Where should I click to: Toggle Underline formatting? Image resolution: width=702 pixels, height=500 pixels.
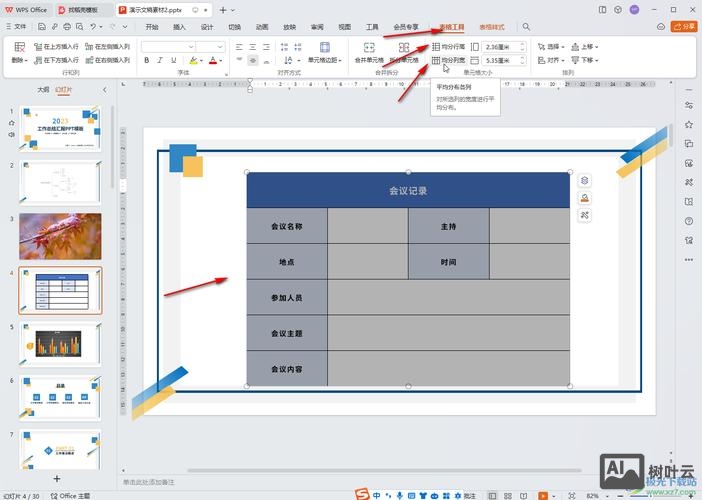174,61
